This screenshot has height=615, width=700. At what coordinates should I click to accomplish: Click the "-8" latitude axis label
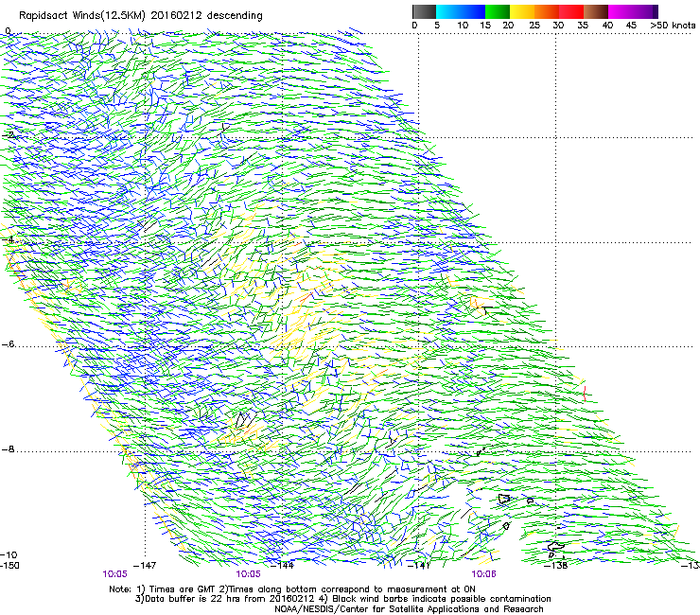pyautogui.click(x=8, y=448)
